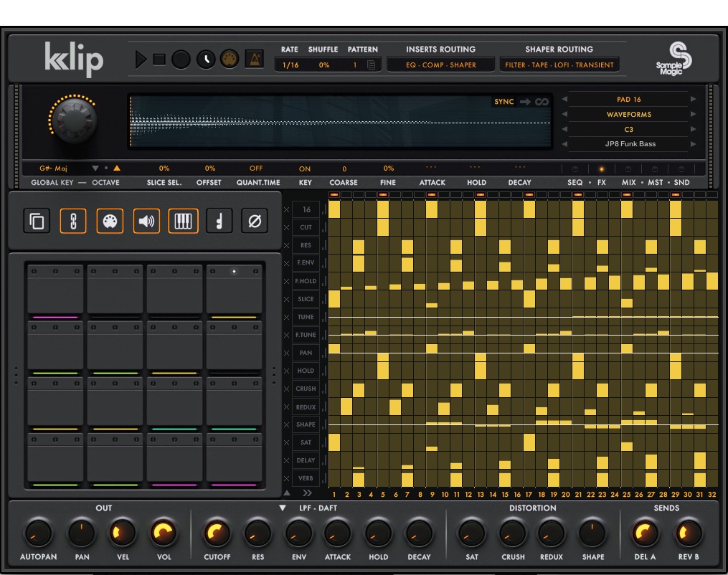Viewport: 728px width, 575px height.
Task: Toggle the speaker audition icon
Action: tap(146, 221)
